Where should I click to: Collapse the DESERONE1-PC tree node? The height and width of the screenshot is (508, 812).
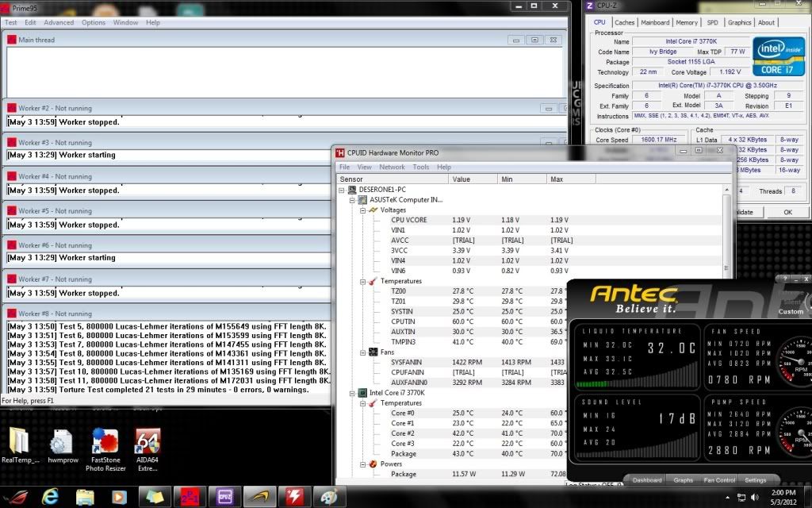[342, 190]
